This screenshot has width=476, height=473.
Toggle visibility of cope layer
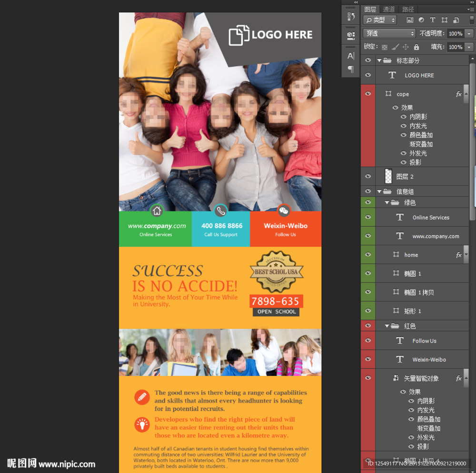(x=368, y=93)
